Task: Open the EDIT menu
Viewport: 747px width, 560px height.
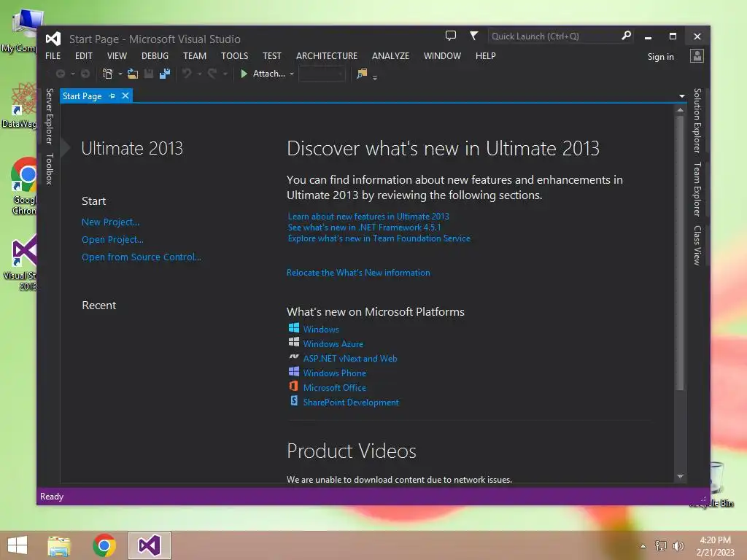Action: (84, 56)
